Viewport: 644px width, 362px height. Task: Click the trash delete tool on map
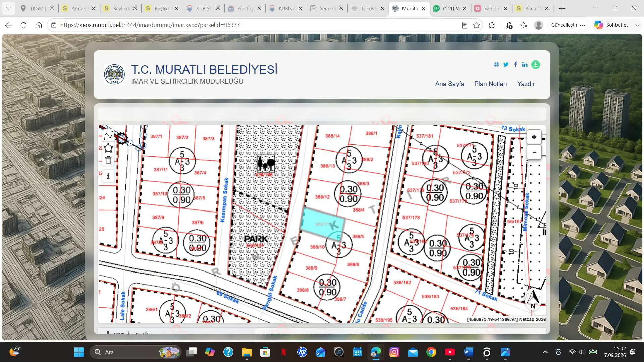tap(108, 160)
